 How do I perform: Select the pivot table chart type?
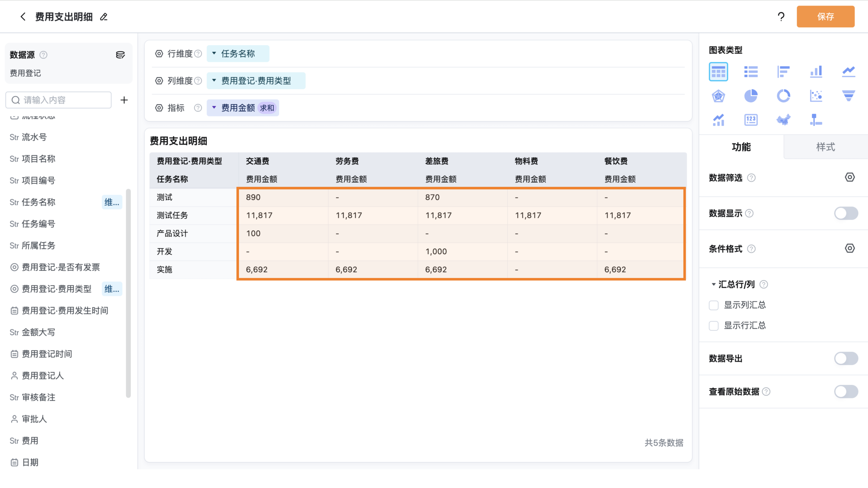[x=718, y=72]
